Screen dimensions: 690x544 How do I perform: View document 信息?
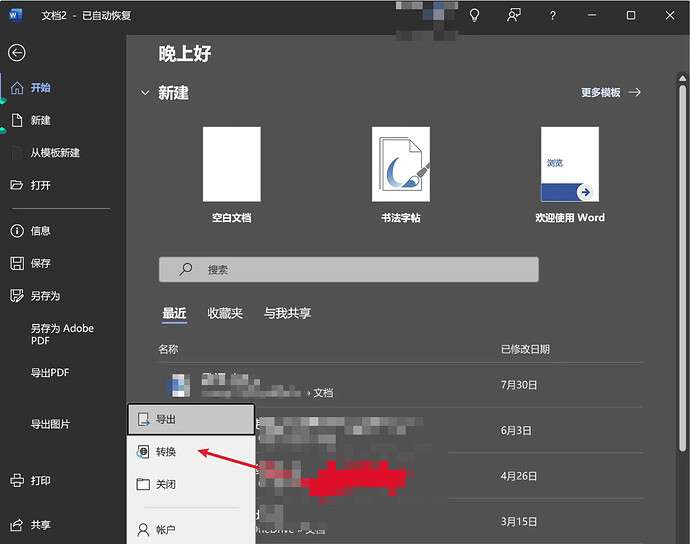[40, 231]
